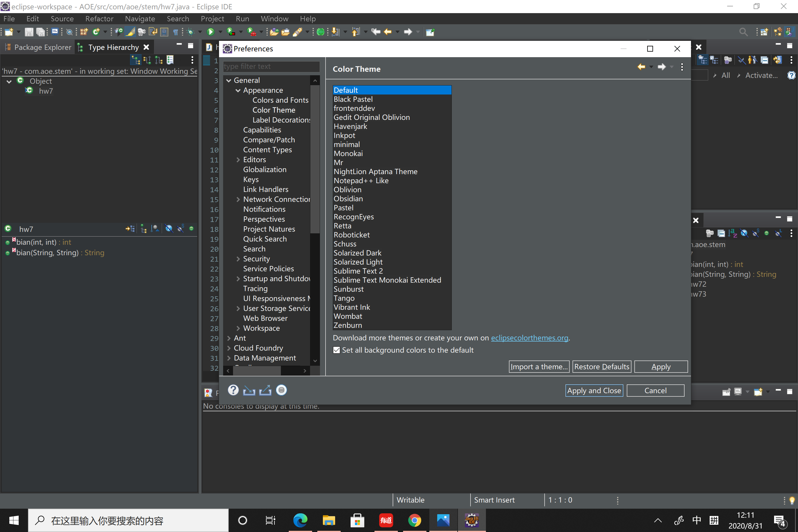Click the import preferences icon in dialog footer
798x532 pixels.
coord(249,390)
